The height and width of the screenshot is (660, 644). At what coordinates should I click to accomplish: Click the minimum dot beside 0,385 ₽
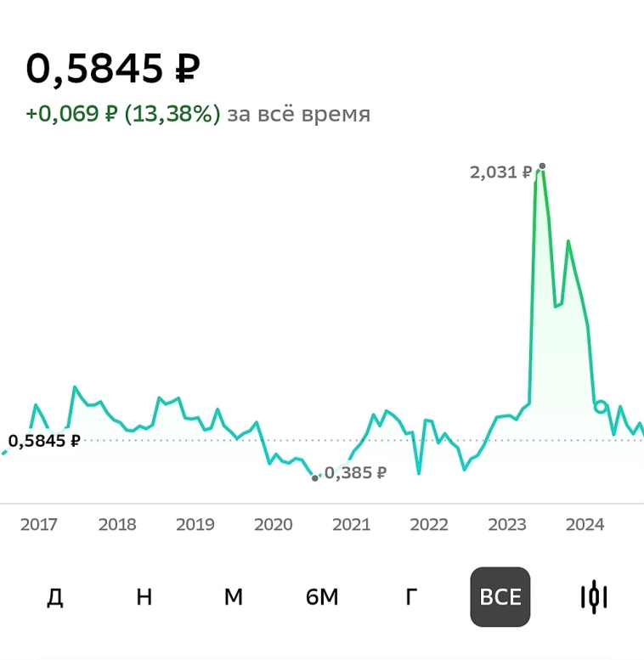pos(315,478)
